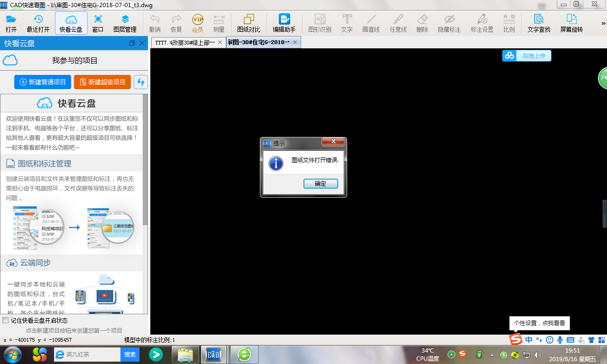Toggle 隐藏标注 annotation visibility
The height and width of the screenshot is (364, 607).
[x=449, y=23]
